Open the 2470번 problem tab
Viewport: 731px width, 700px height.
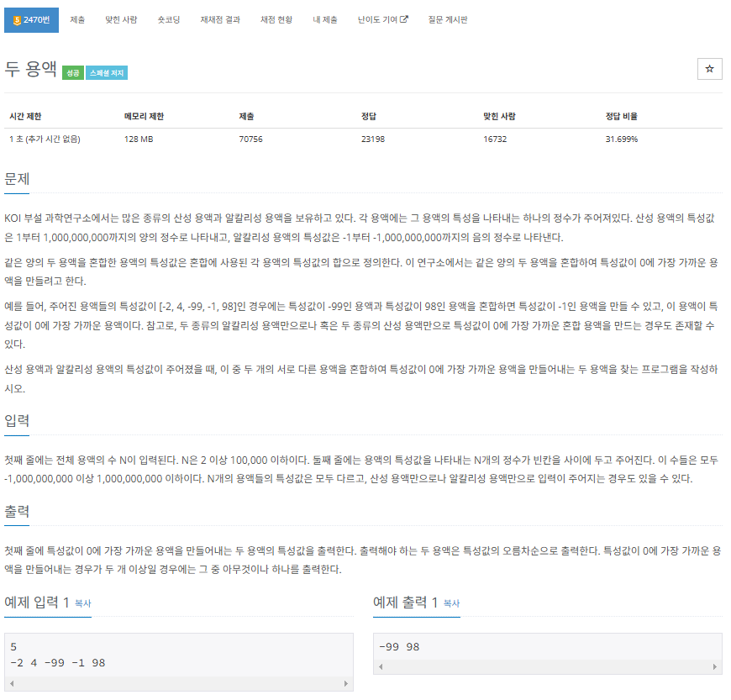point(31,20)
